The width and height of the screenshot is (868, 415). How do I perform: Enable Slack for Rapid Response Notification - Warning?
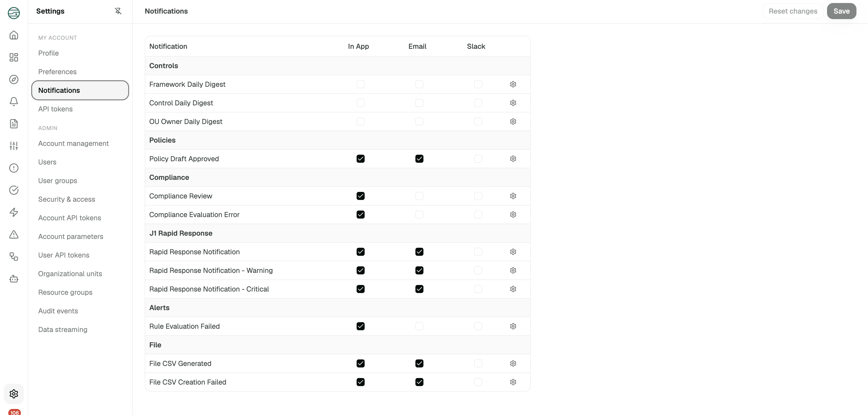click(x=478, y=270)
